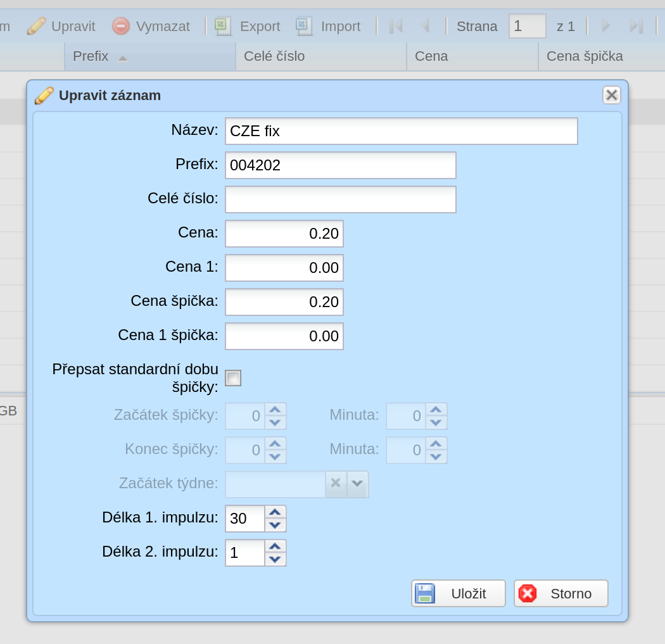This screenshot has width=665, height=644.
Task: Click the Začátek týdne combo box field
Action: pyautogui.click(x=275, y=483)
